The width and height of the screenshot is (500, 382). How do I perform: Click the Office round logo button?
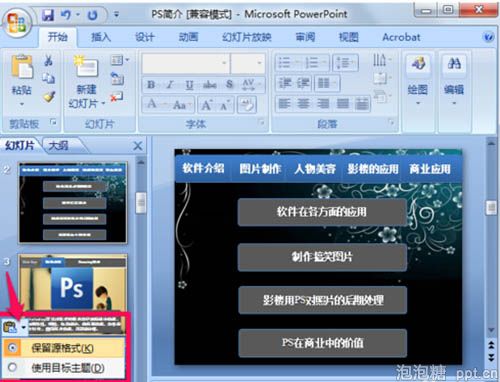click(x=17, y=23)
